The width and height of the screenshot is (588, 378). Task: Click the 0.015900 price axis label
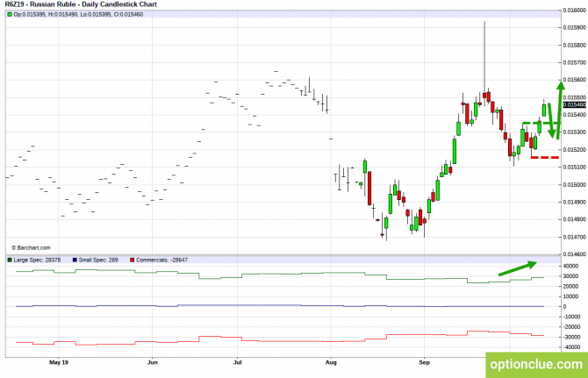click(x=574, y=28)
